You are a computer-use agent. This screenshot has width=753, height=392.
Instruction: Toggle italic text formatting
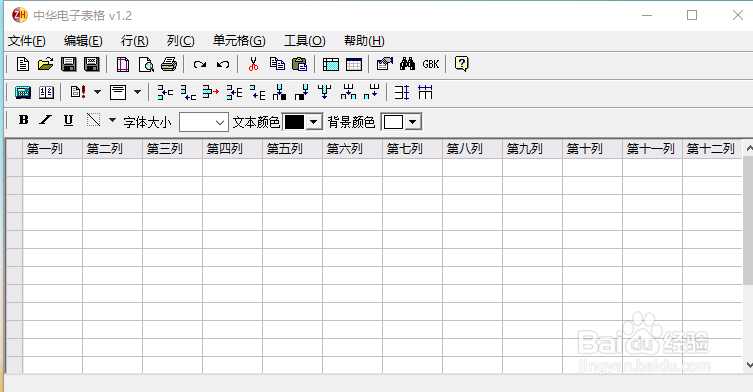[46, 120]
